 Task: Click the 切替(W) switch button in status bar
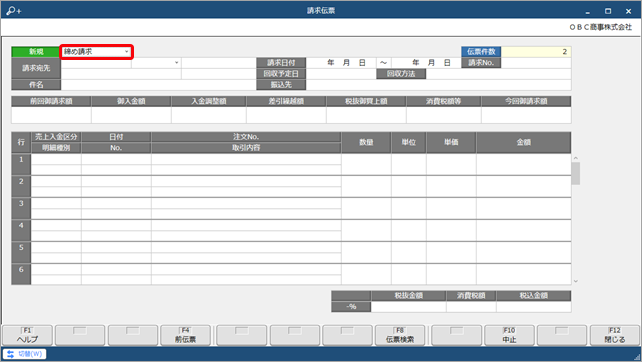(25, 354)
